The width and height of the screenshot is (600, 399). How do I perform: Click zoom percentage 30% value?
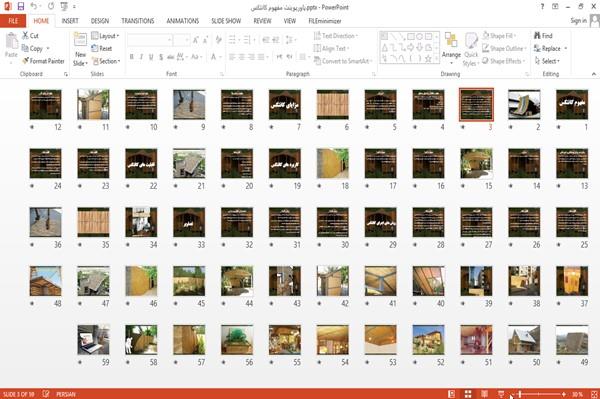[x=577, y=394]
